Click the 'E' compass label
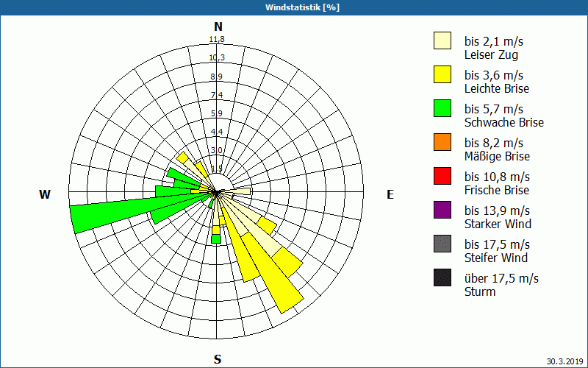Screen dimensions: 588x368 pyautogui.click(x=390, y=194)
